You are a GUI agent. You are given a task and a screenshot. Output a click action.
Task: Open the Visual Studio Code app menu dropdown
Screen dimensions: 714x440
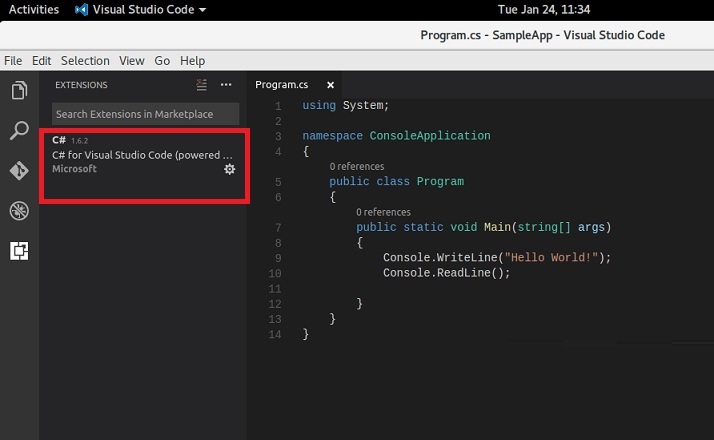[140, 10]
